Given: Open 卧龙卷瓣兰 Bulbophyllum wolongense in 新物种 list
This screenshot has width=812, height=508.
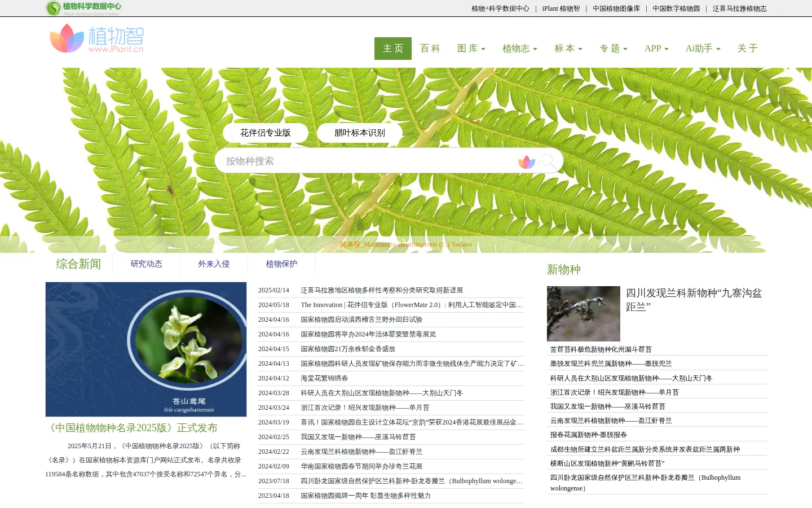Looking at the screenshot, I should [x=646, y=483].
